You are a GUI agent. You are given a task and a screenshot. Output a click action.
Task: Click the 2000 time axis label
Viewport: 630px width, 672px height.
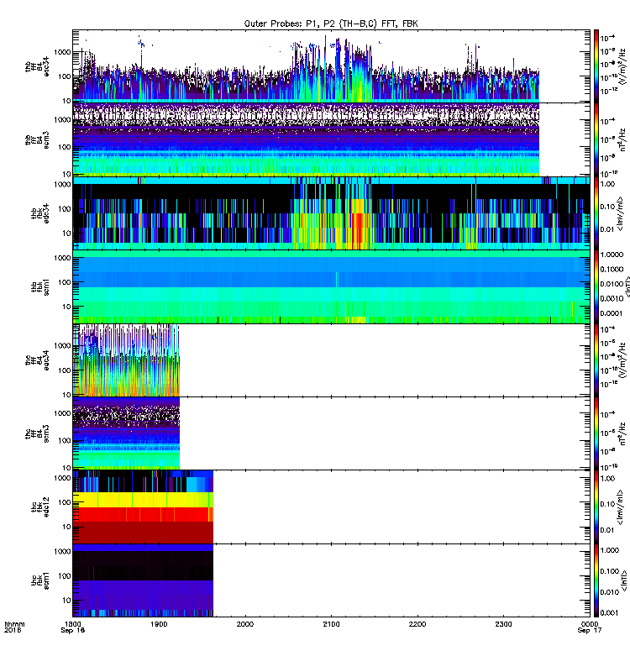click(244, 624)
